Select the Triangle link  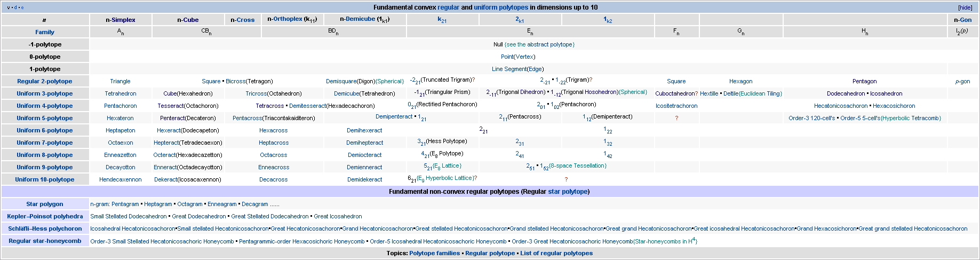pos(120,81)
